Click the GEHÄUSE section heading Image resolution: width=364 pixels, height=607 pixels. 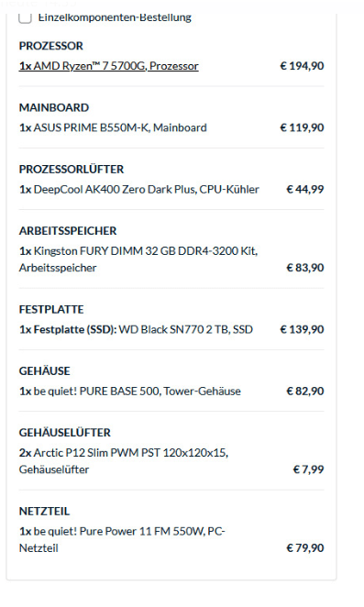[x=45, y=370]
